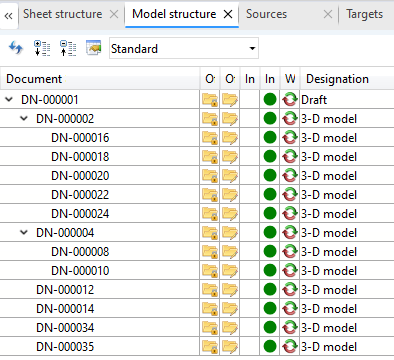The height and width of the screenshot is (360, 394).
Task: Select the DN-000024 document row
Action: coord(197,213)
